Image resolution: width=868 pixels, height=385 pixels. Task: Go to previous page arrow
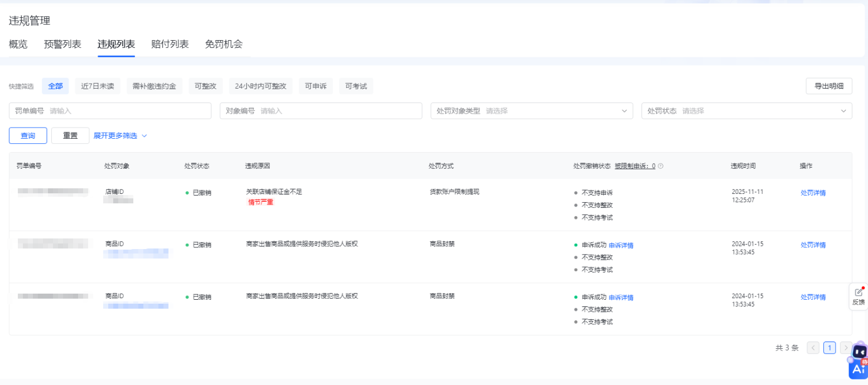tap(813, 348)
